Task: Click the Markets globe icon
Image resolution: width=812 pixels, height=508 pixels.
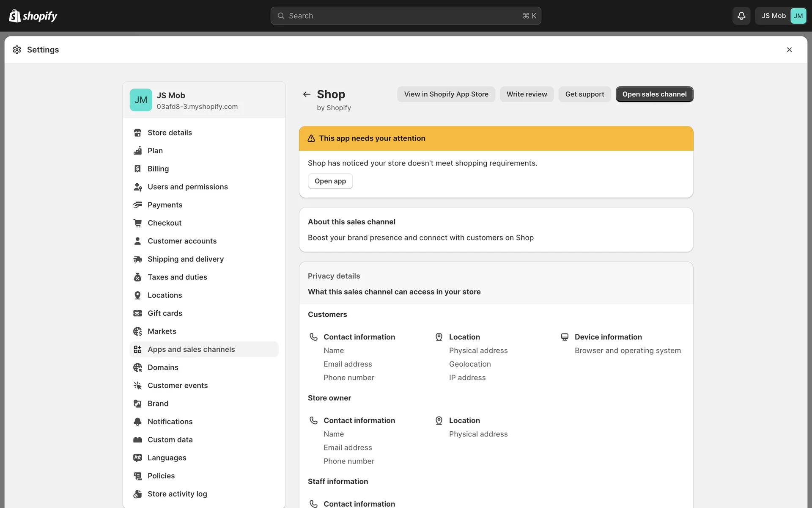Action: point(137,331)
